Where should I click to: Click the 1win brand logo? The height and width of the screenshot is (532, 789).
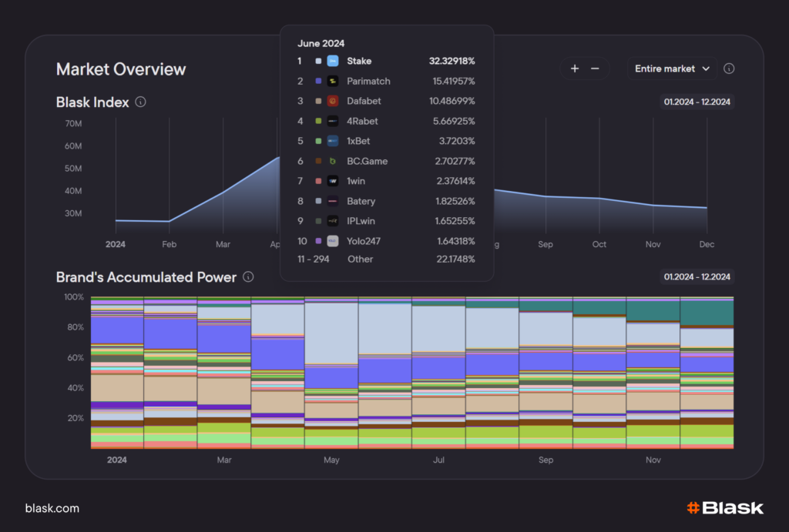tap(333, 181)
